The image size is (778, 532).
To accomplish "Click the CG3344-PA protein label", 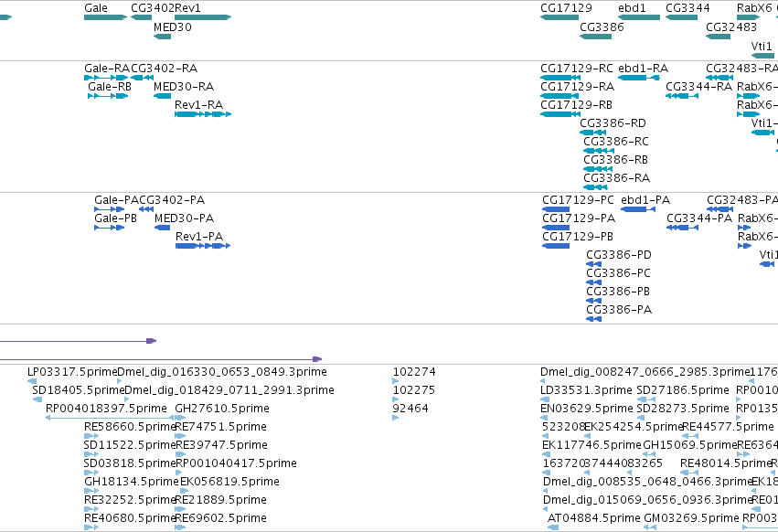I will (699, 218).
